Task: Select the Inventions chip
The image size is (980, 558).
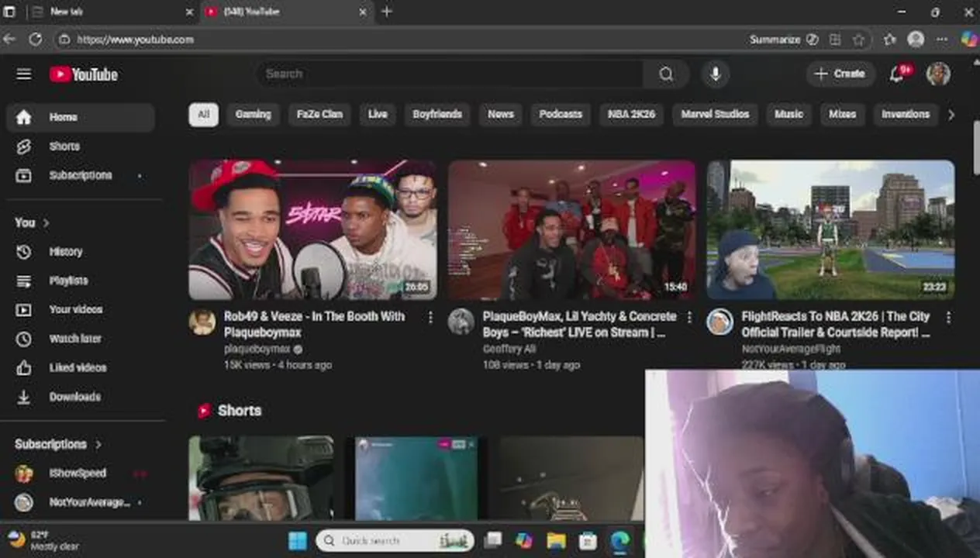Action: pos(906,115)
